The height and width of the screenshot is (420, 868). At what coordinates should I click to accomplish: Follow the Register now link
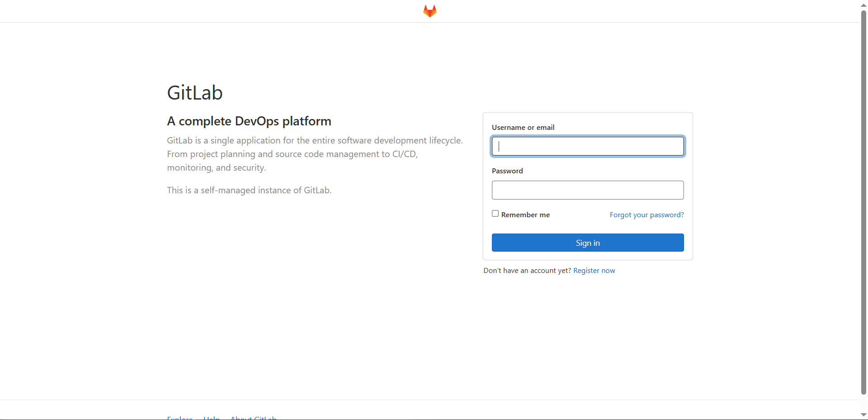(x=594, y=271)
